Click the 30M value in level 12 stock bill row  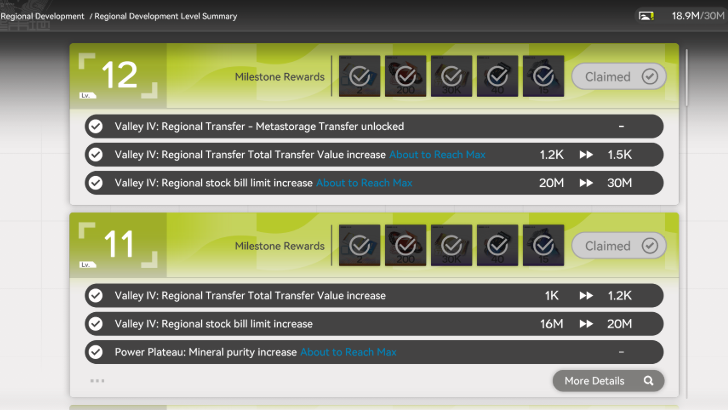coord(619,183)
